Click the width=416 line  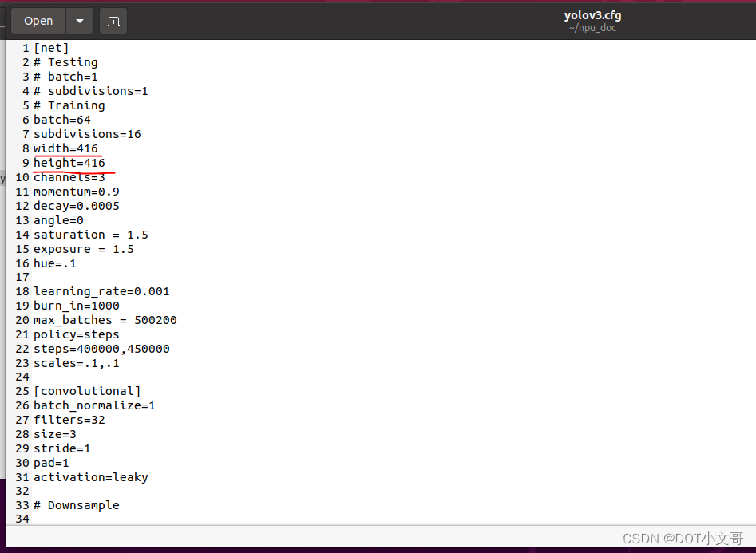[x=65, y=148]
